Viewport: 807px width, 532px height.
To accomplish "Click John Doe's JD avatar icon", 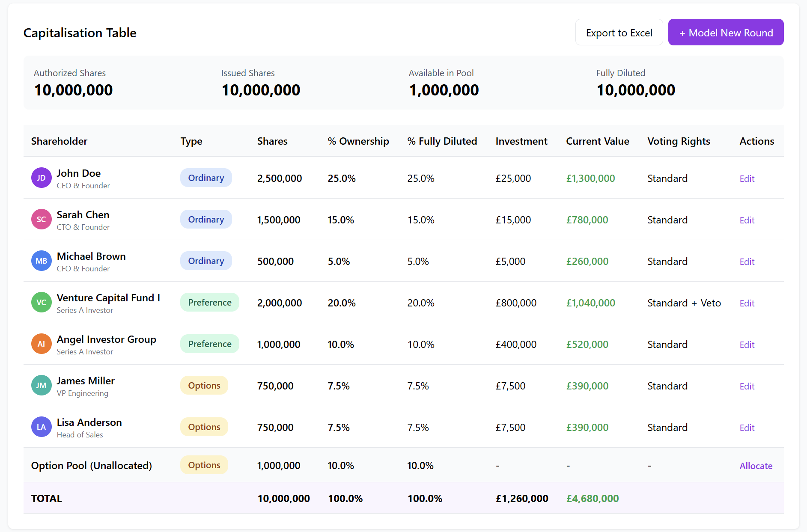I will 41,178.
